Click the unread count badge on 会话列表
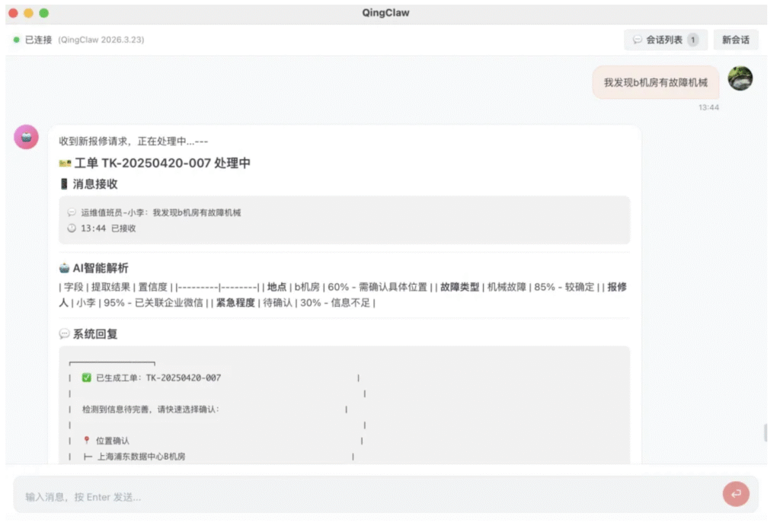Image resolution: width=780 pixels, height=532 pixels. 692,40
